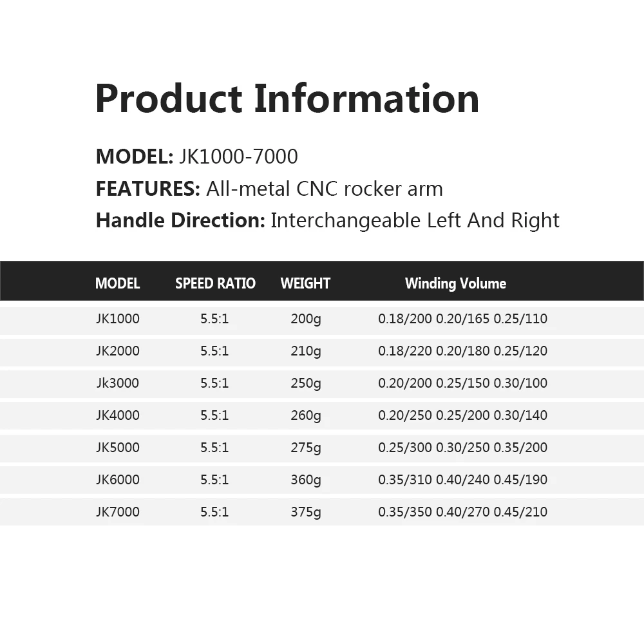Click the Winding Volume column header
This screenshot has width=644, height=644.
click(x=455, y=283)
